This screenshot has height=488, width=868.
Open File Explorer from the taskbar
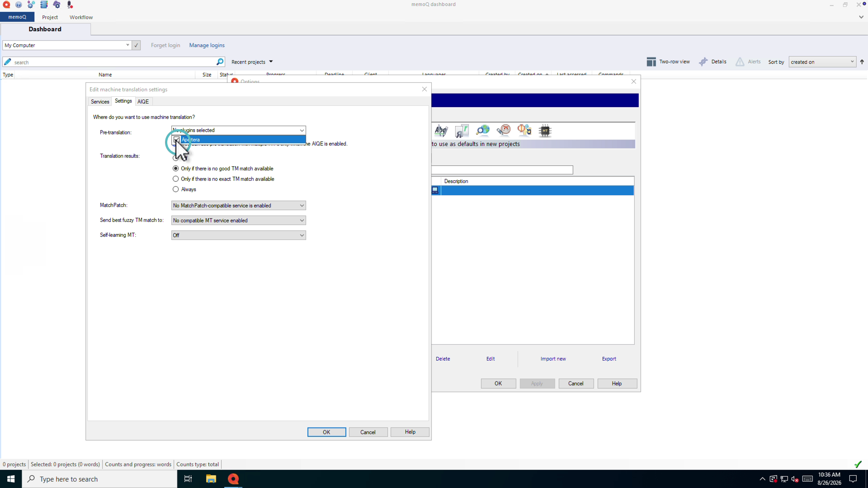pos(211,479)
